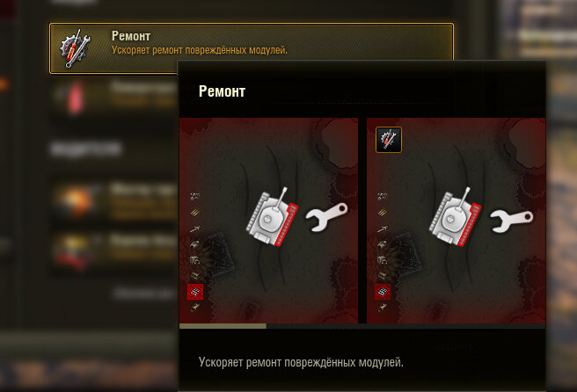This screenshot has width=577, height=392.
Task: Select the blurred explosion perk icon row
Action: coord(114,201)
